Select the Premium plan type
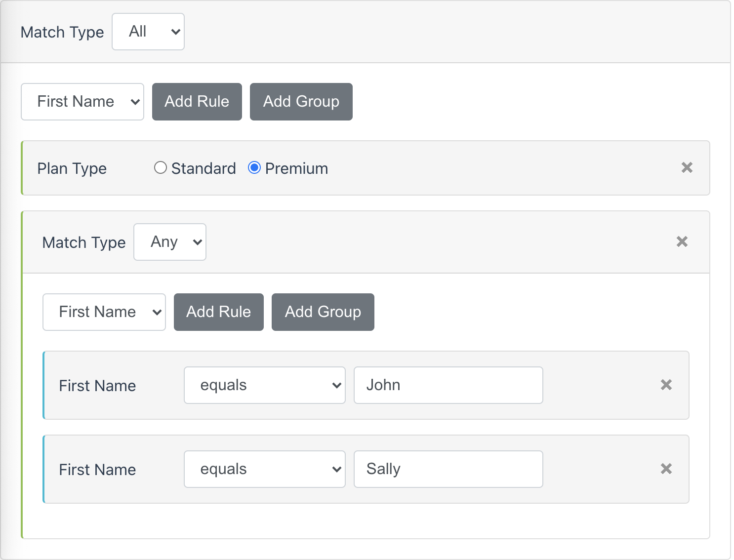734x560 pixels. click(254, 168)
